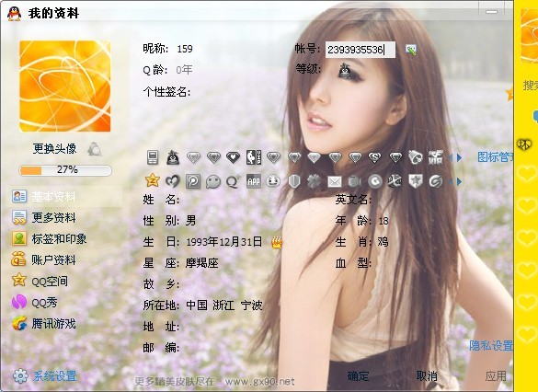Switch to the 标签和印象 tab
Viewport: 538px width, 392px height.
[x=50, y=239]
